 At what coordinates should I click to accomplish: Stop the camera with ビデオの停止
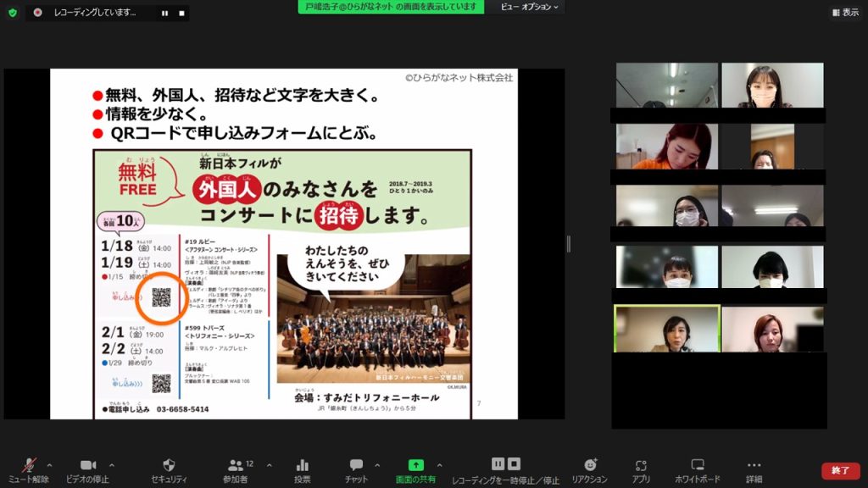(87, 471)
